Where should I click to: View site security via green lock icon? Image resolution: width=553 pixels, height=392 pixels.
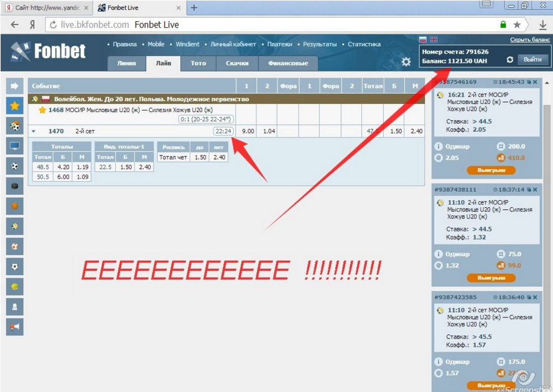pos(503,24)
